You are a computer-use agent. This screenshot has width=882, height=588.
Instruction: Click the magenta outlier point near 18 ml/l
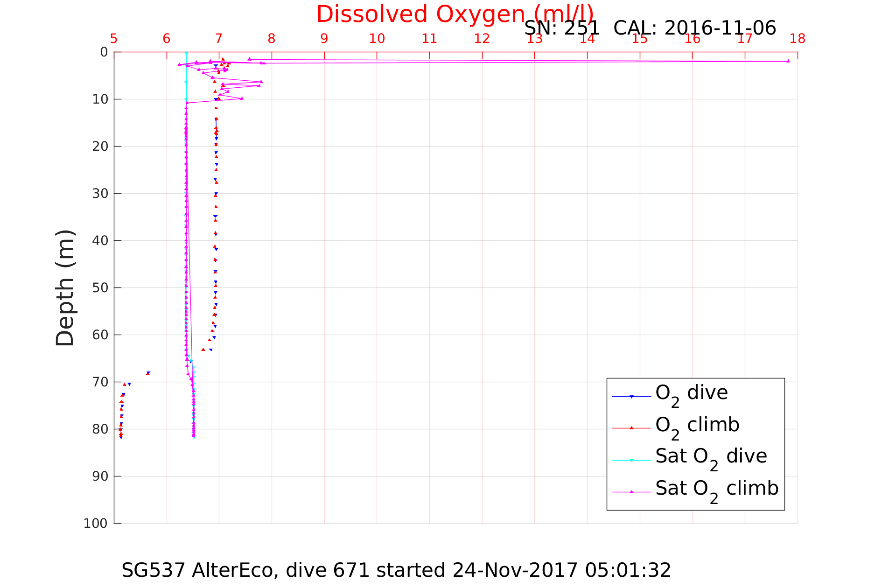tap(788, 61)
